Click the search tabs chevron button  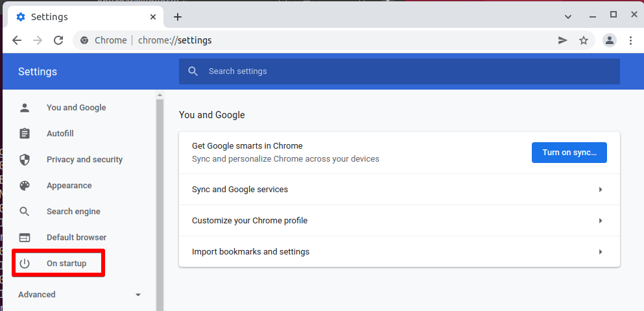(x=568, y=17)
